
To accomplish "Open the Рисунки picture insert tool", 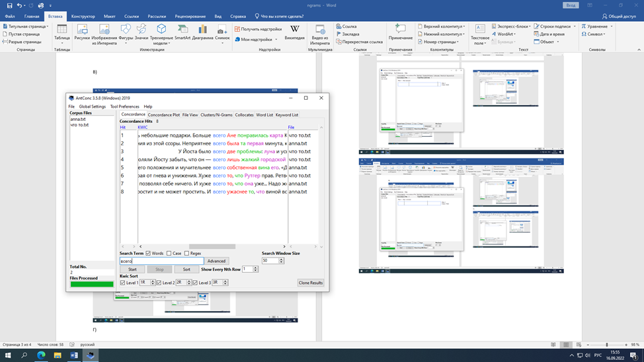I will (x=82, y=32).
